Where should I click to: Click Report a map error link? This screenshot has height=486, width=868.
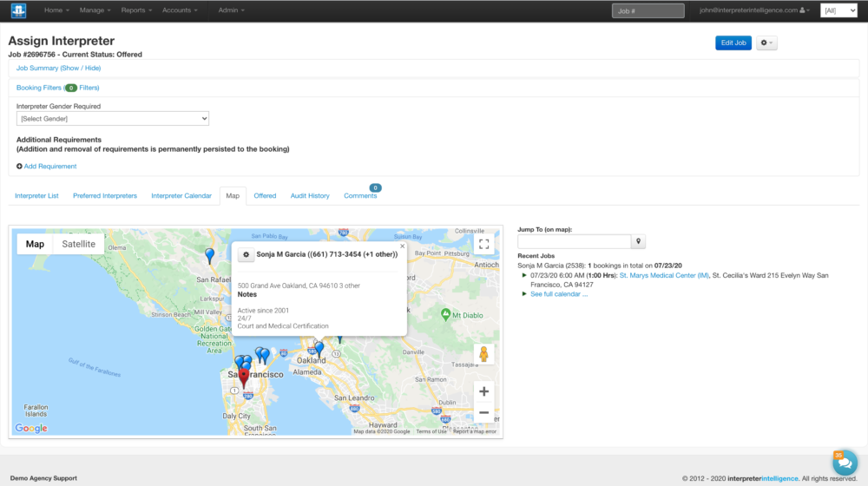tap(475, 431)
